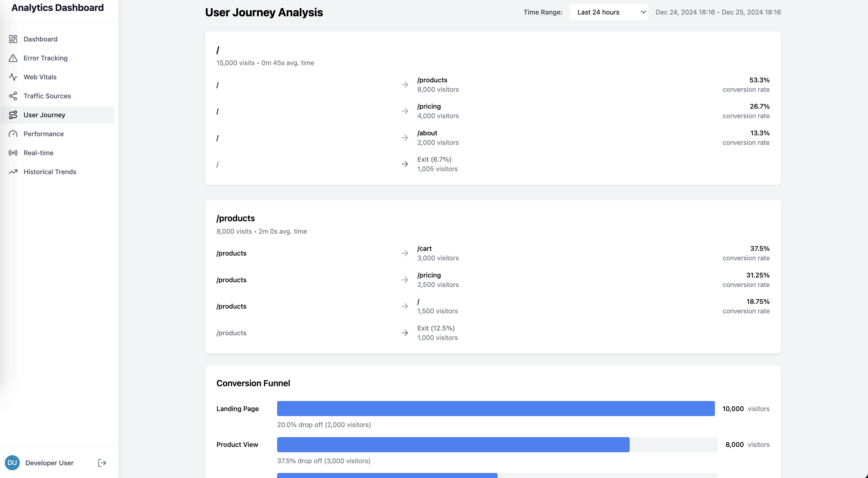Screen dimensions: 868x478
Task: Click the arrow pointing to /about
Action: pos(405,137)
